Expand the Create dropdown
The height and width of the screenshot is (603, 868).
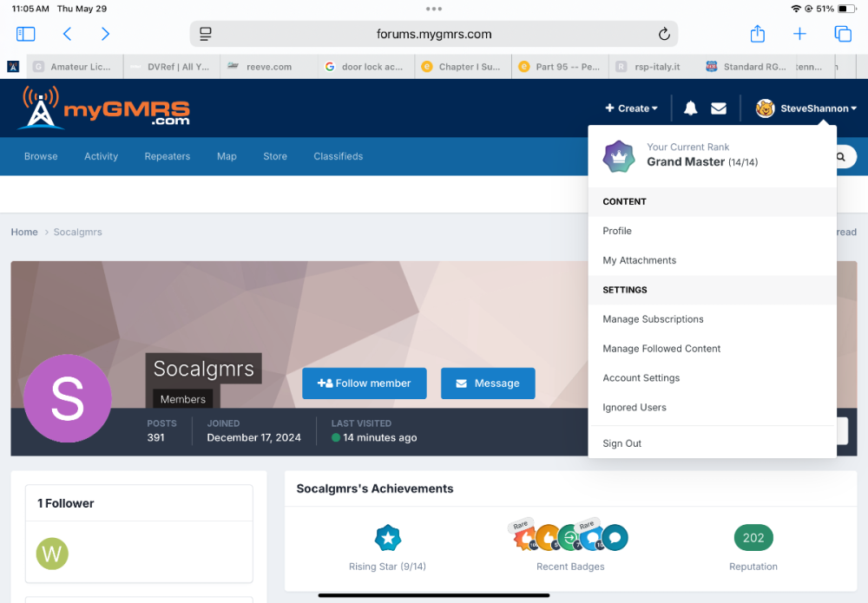click(632, 108)
